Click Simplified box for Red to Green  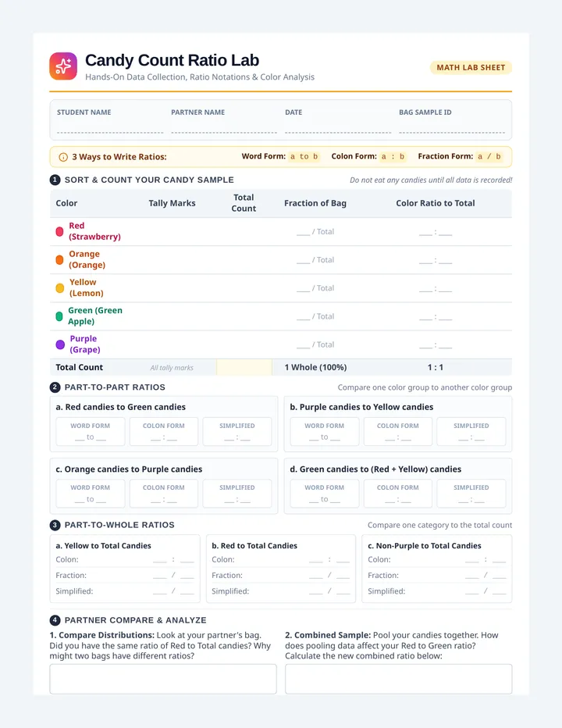point(237,431)
